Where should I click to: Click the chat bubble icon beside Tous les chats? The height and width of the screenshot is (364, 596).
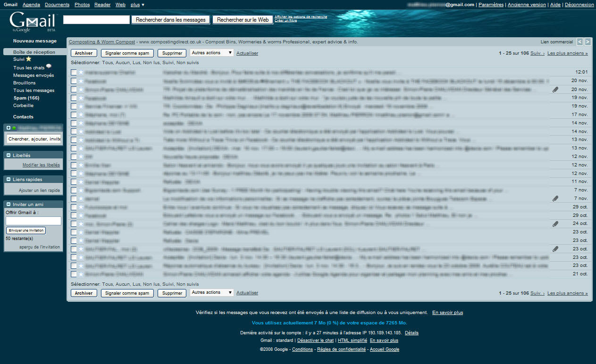(49, 67)
